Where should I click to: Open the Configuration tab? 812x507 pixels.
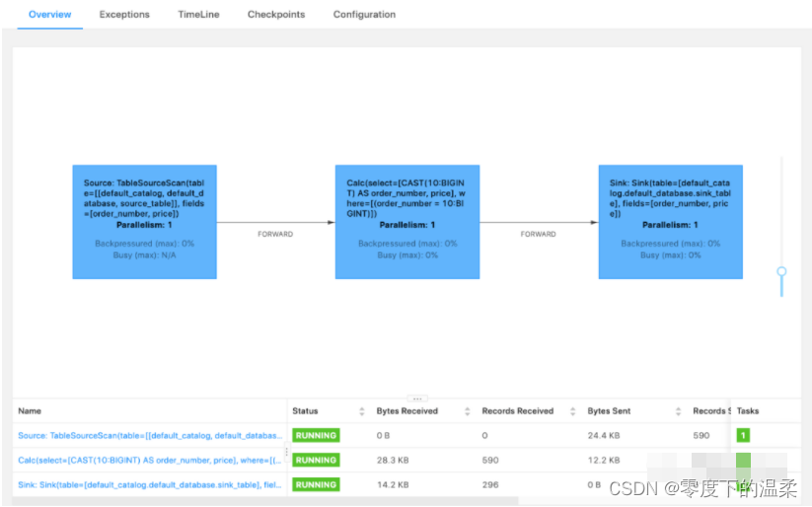tap(364, 15)
